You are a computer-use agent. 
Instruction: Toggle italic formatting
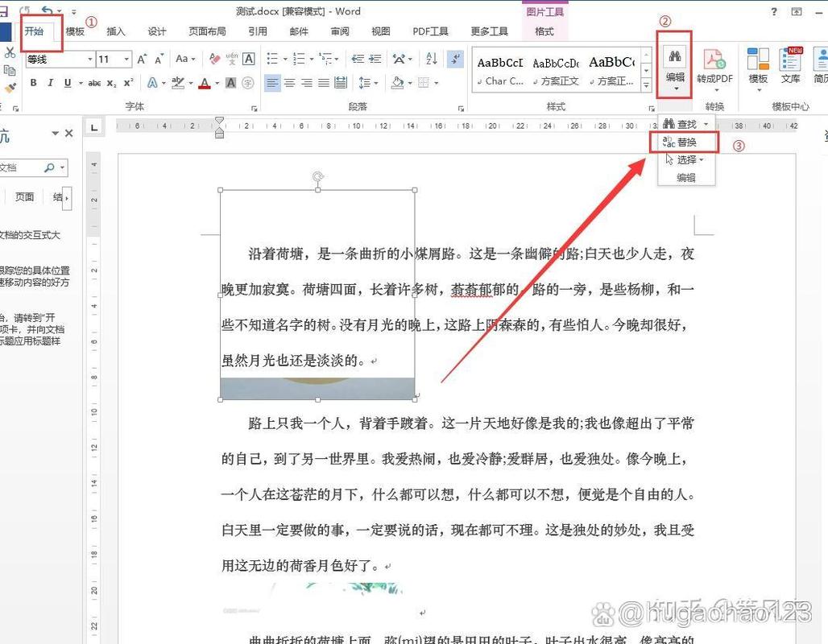[51, 82]
